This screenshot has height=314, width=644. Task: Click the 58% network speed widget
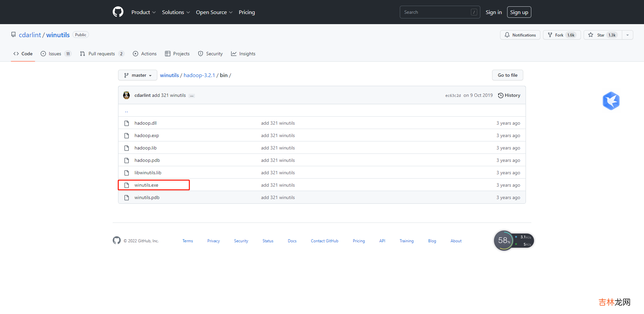click(x=504, y=240)
